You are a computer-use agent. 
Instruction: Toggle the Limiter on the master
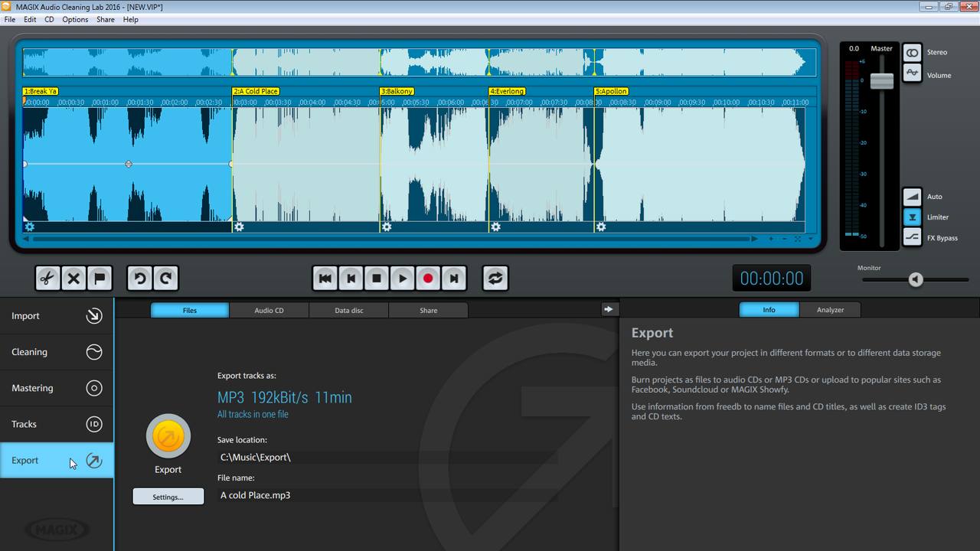(x=912, y=217)
